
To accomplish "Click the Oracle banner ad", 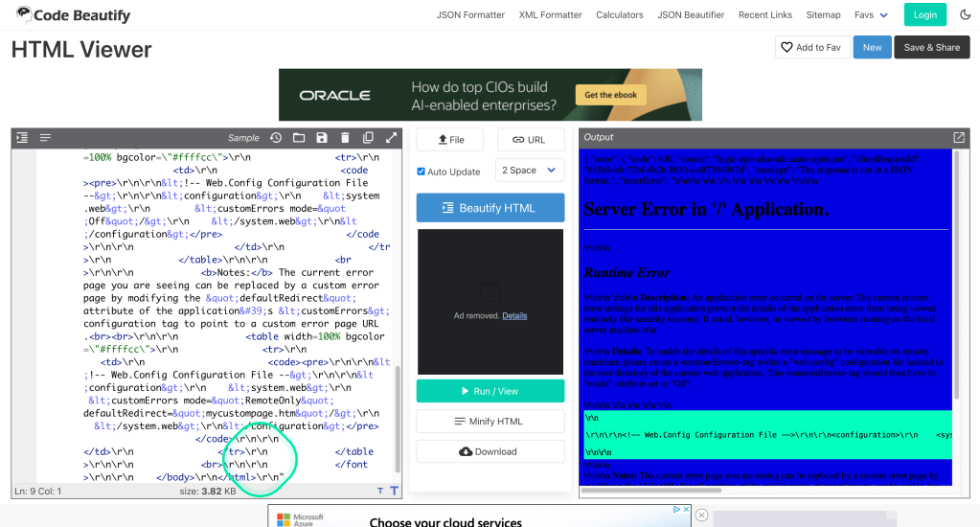I will 490,95.
